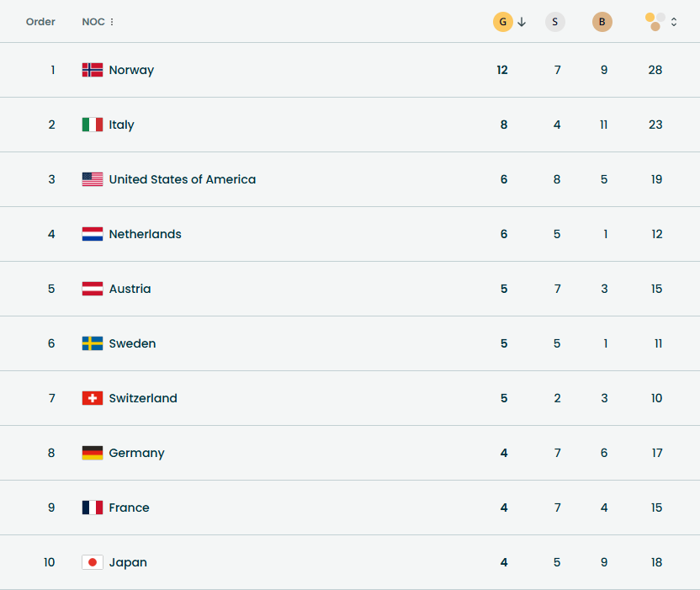Click the total medals tricolor icon

coord(655,21)
